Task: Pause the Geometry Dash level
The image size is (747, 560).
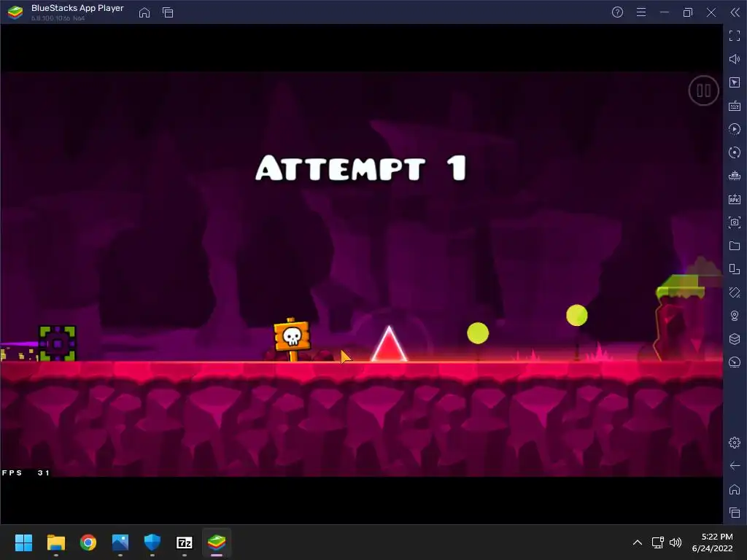Action: [703, 90]
